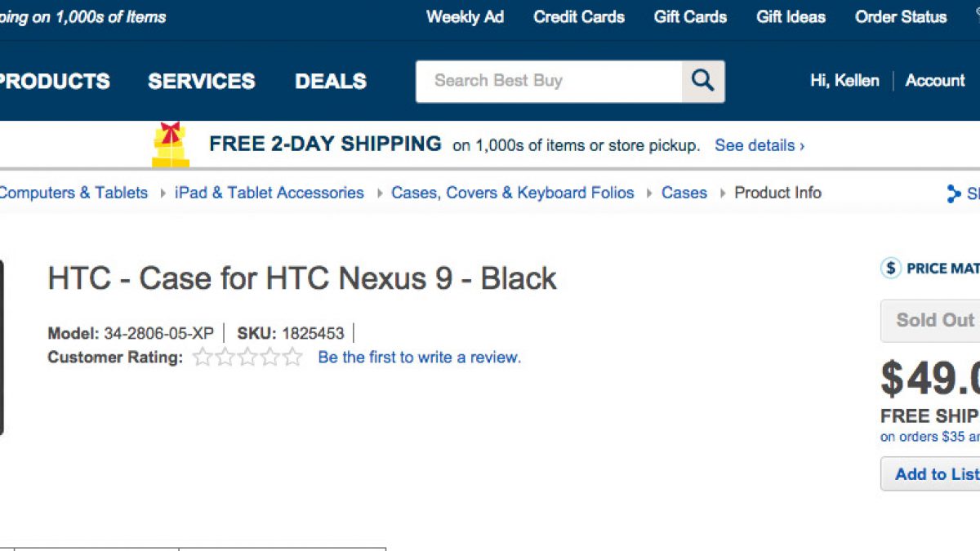Check Order Status link
The image size is (980, 551).
coord(901,16)
